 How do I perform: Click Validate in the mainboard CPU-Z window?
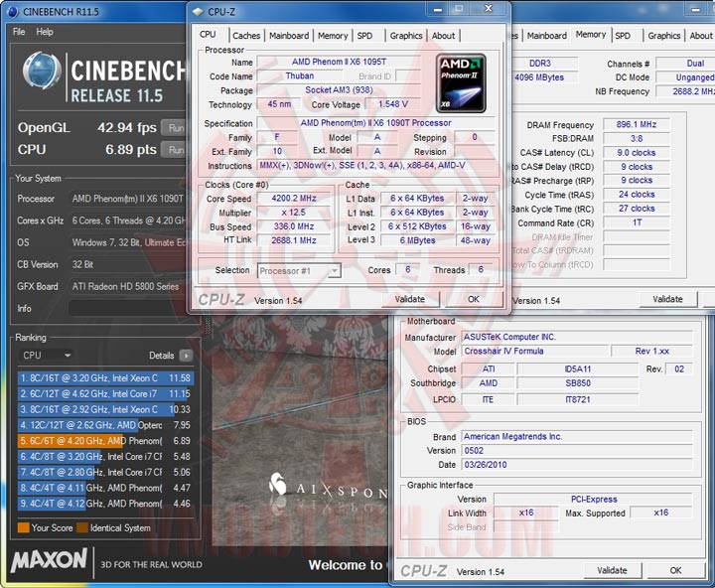pos(612,570)
